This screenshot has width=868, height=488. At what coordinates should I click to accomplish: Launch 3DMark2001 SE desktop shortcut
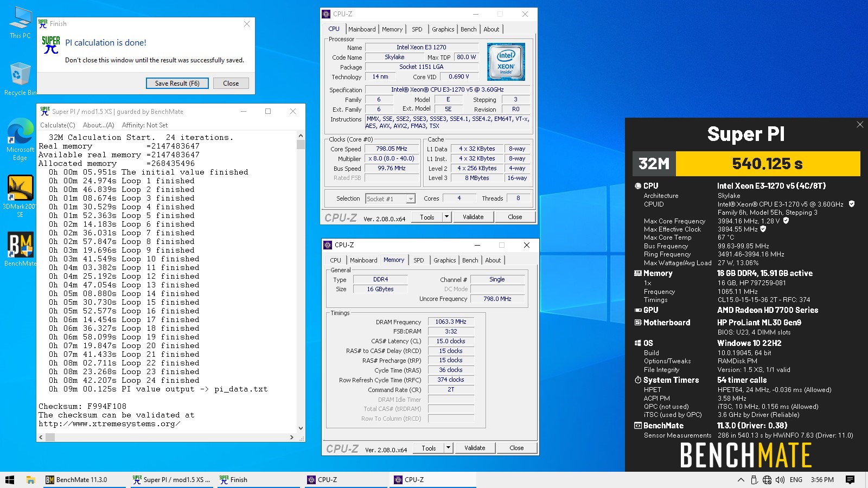pyautogui.click(x=20, y=196)
